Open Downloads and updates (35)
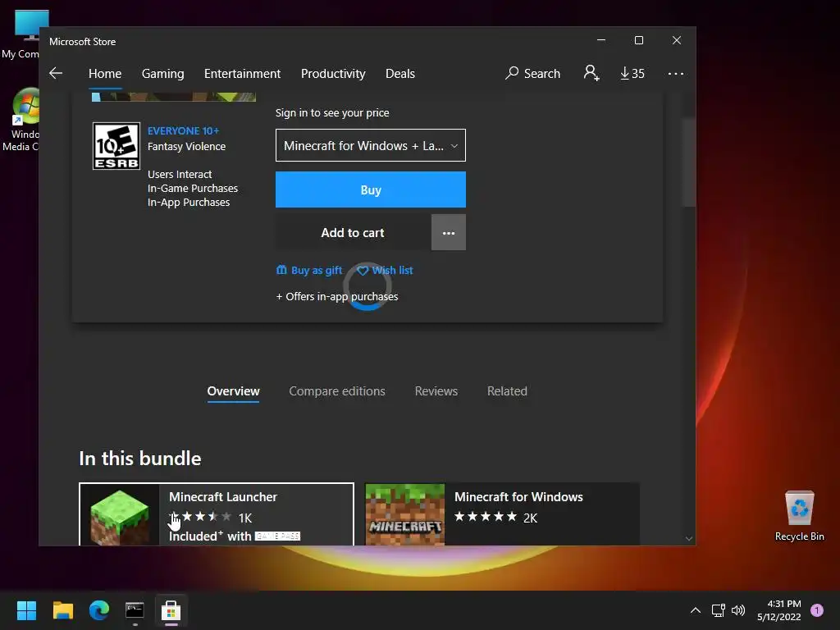The image size is (840, 630). pyautogui.click(x=632, y=73)
